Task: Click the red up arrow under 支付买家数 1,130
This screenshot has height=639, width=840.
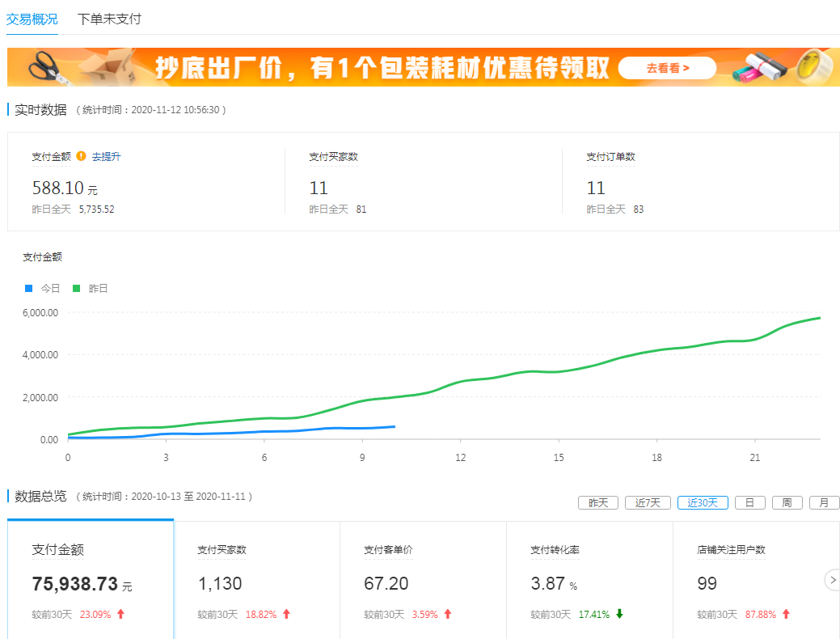Action: point(286,614)
